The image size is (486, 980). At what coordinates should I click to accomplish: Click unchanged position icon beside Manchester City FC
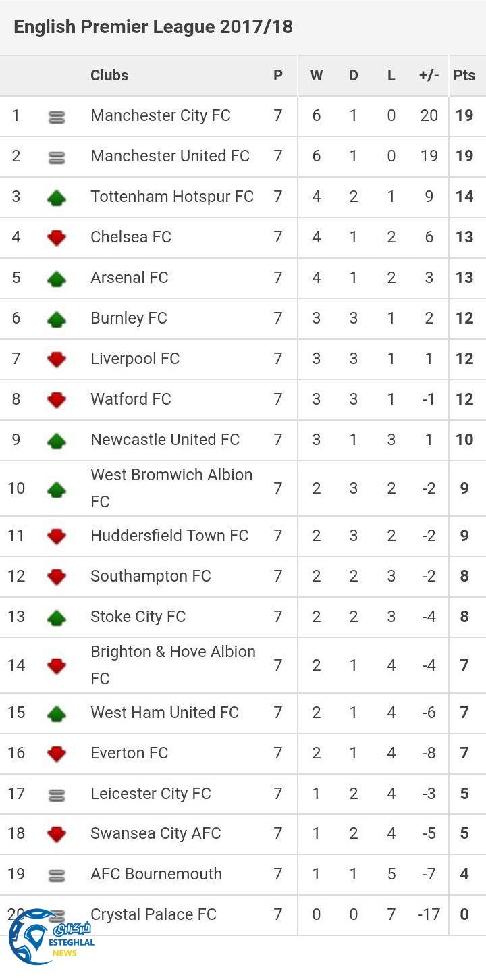pyautogui.click(x=57, y=117)
